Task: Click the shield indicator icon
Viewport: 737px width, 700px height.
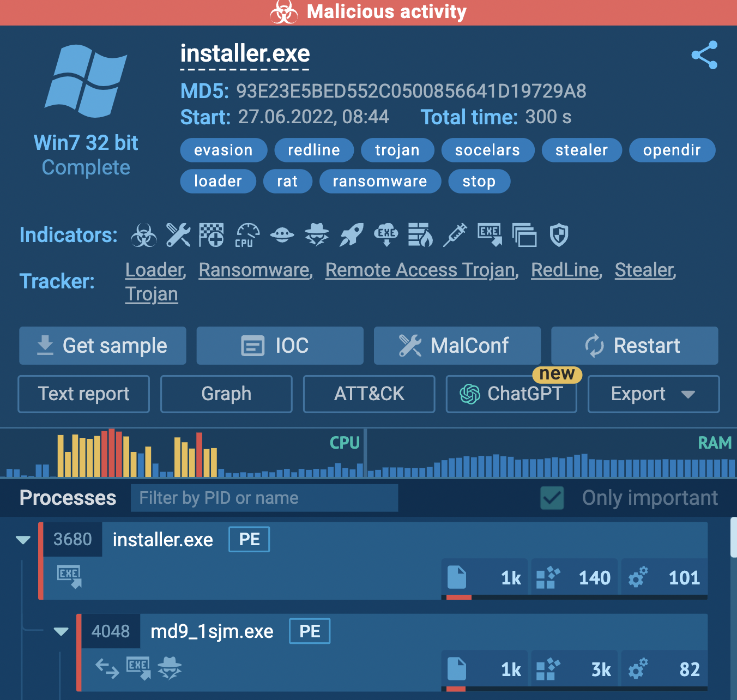Action: point(559,236)
